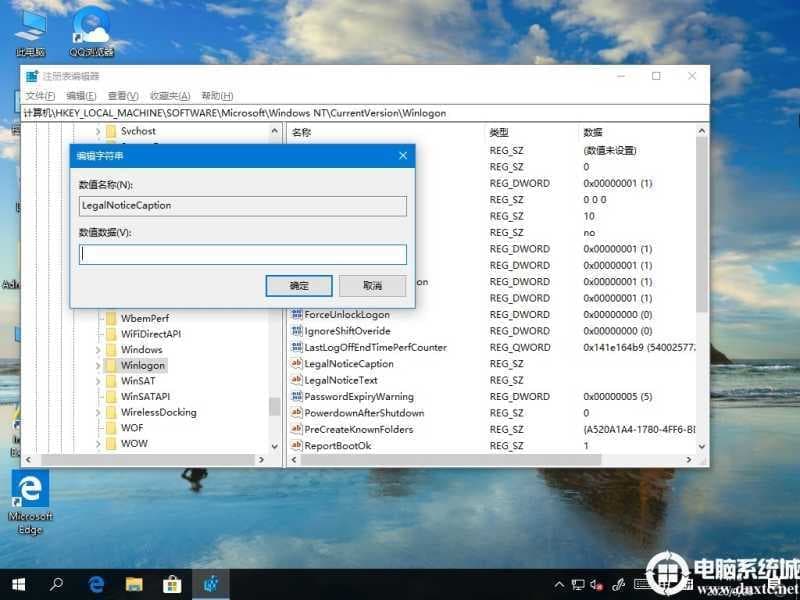The width and height of the screenshot is (800, 600).
Task: Open the File (文件) menu
Action: pyautogui.click(x=40, y=96)
